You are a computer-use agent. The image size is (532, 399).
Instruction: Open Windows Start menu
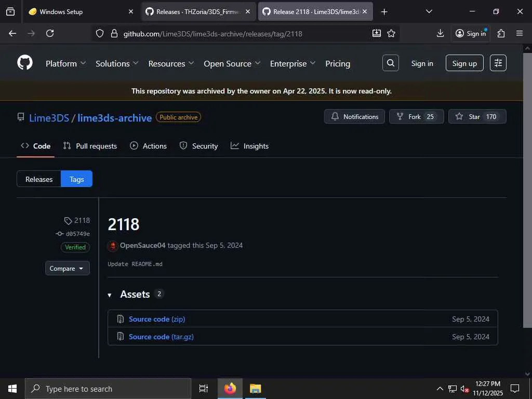tap(12, 389)
